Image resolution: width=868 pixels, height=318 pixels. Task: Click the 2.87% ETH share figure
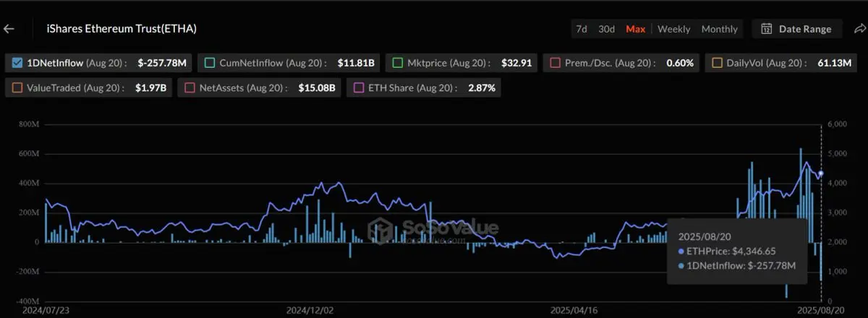481,88
